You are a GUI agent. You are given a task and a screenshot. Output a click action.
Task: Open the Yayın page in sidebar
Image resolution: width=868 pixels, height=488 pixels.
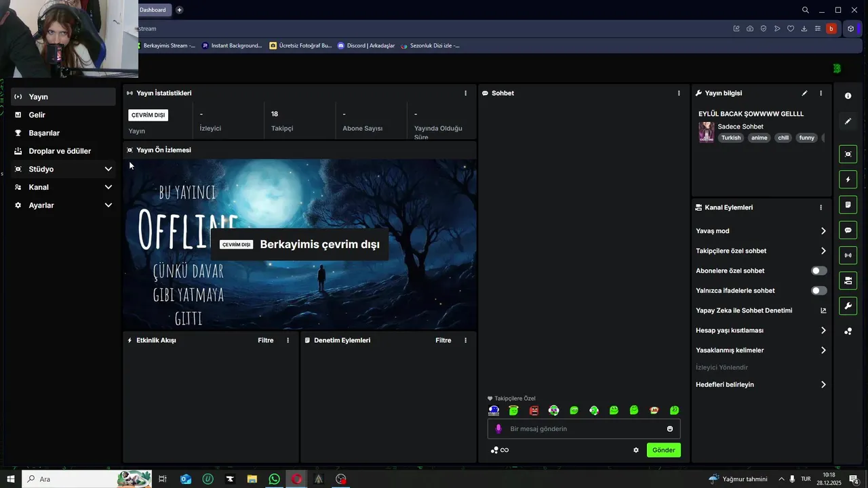click(x=64, y=97)
